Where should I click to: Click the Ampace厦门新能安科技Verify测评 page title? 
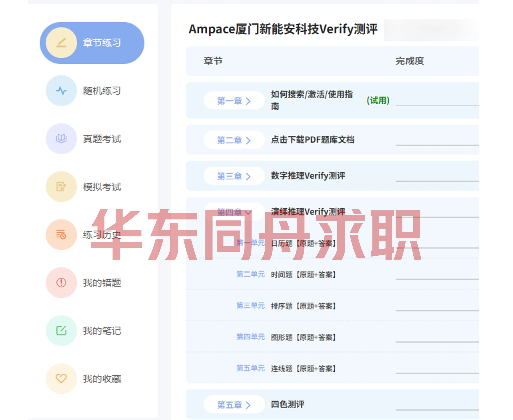[283, 29]
